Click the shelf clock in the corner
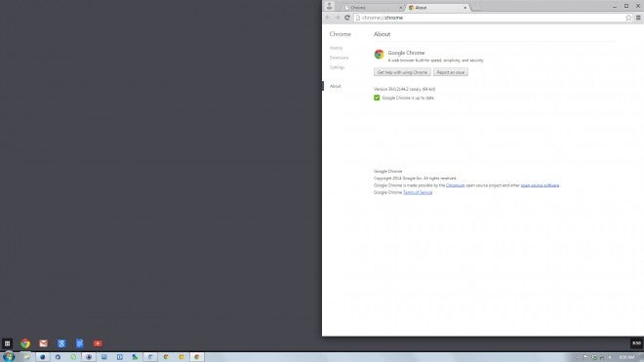 (636, 343)
